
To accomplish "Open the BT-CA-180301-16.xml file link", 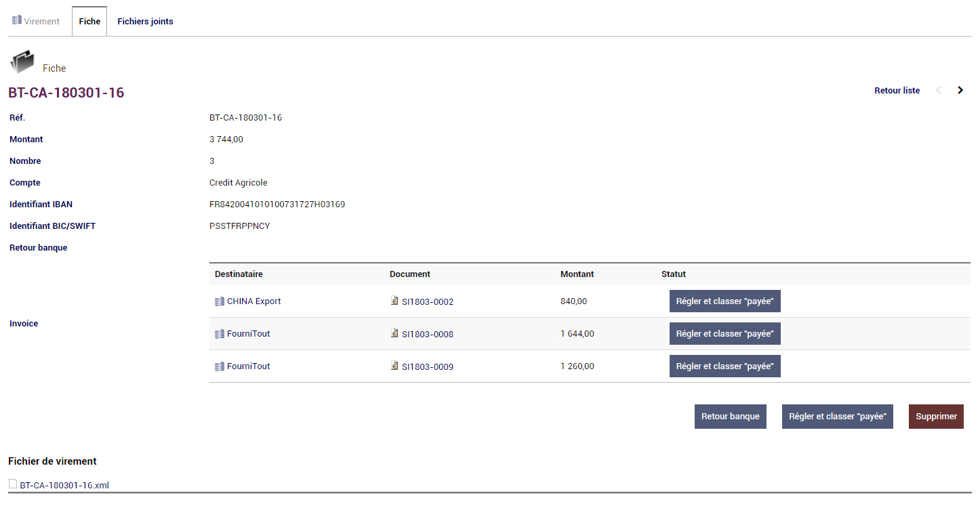I will [x=64, y=485].
